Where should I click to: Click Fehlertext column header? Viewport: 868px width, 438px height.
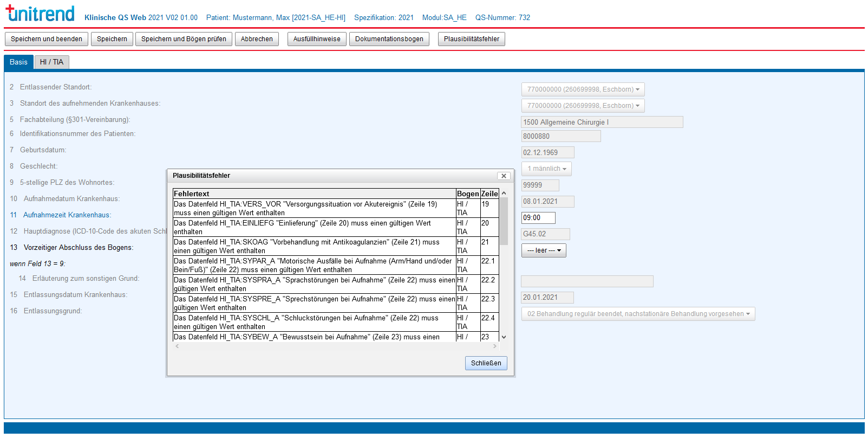[314, 194]
